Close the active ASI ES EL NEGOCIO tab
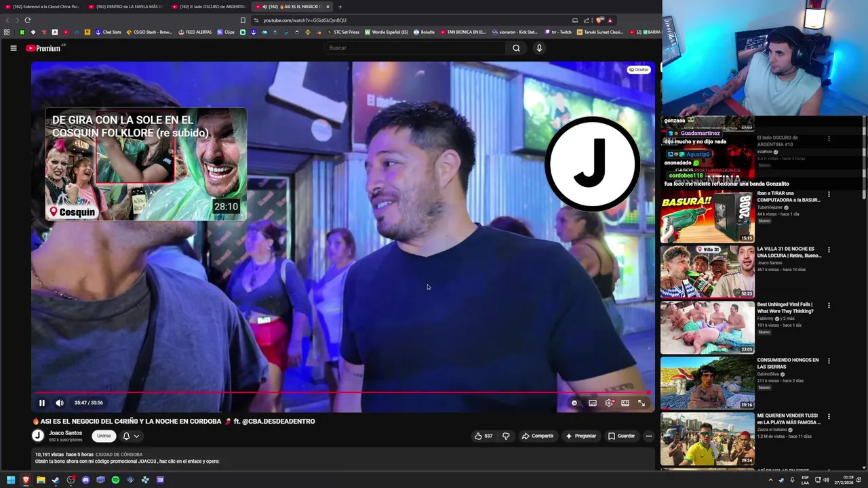The image size is (868, 488). coord(328,7)
